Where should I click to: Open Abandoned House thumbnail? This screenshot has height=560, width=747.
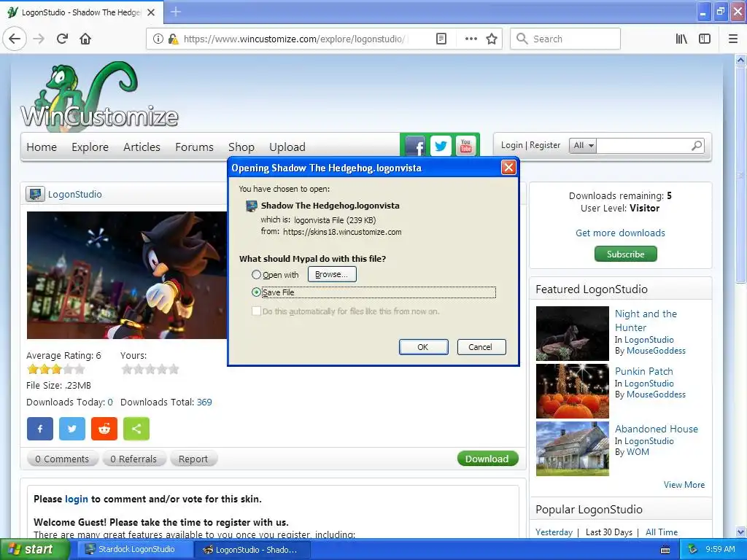click(572, 448)
